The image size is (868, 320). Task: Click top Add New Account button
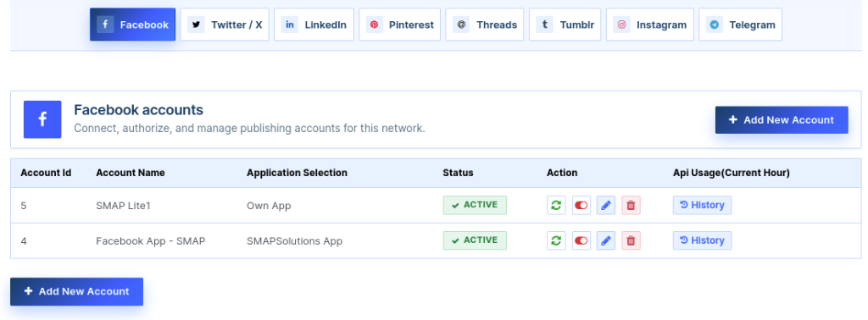[x=782, y=120]
